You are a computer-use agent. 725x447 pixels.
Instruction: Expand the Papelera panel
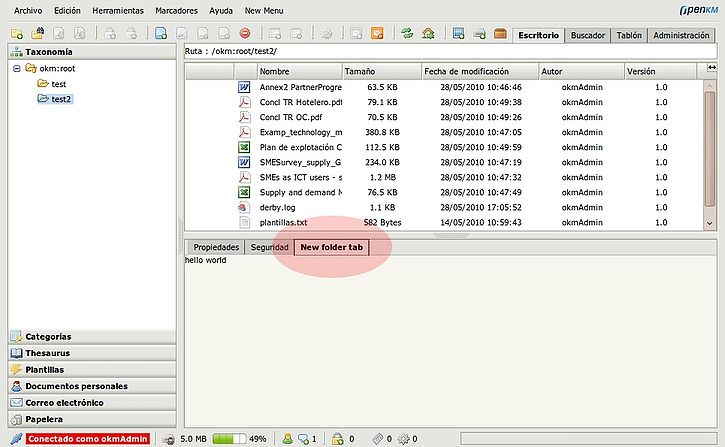pos(92,419)
